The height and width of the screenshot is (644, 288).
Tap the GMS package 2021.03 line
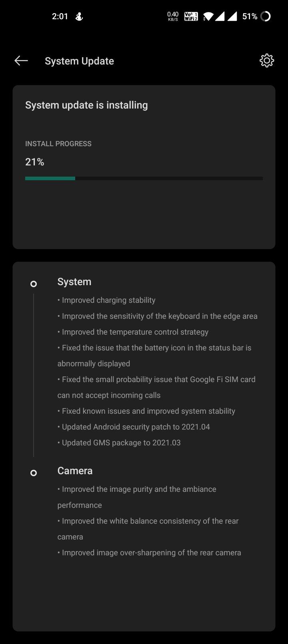point(119,443)
